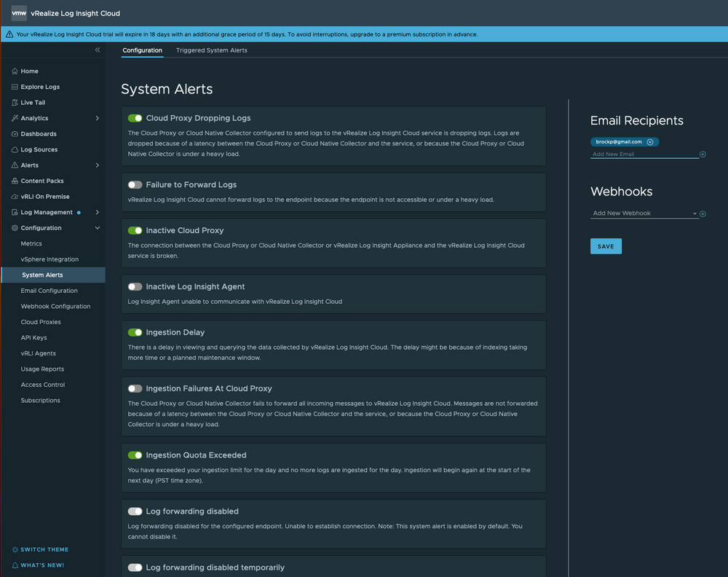This screenshot has height=577, width=728.
Task: Click the brockp@gmail.com recipient chip
Action: click(625, 142)
